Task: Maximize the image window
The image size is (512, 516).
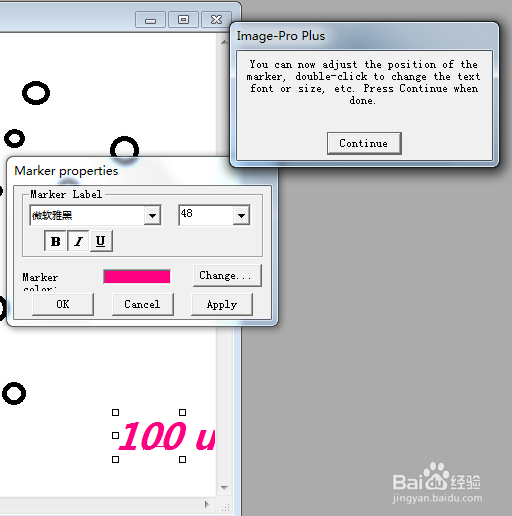Action: pyautogui.click(x=183, y=20)
